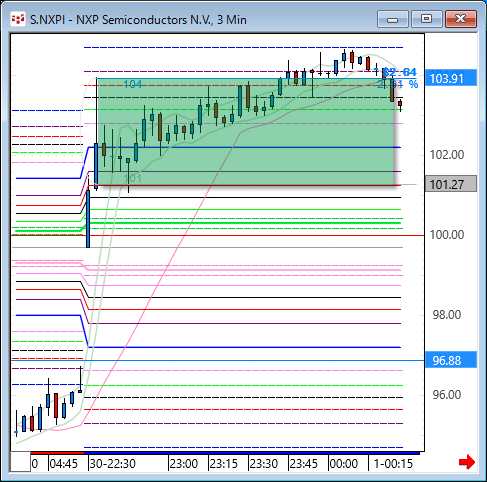The image size is (487, 482).
Task: Click the 102.00 price axis value
Action: pos(447,155)
